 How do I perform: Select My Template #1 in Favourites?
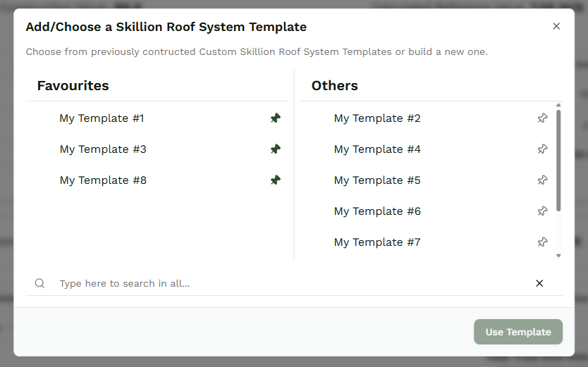[157, 118]
